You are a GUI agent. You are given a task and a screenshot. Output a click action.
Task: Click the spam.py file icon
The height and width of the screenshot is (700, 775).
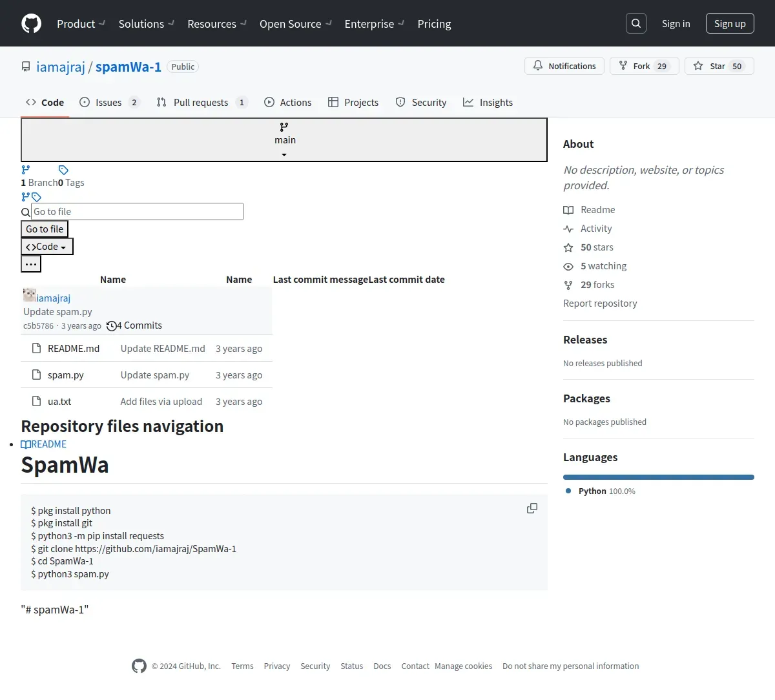coord(37,375)
